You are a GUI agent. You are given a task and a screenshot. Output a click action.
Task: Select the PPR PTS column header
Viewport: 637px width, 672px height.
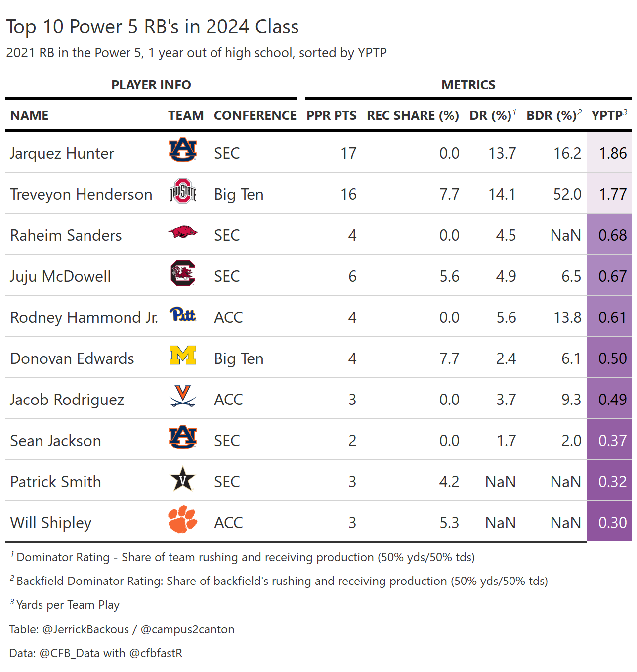332,115
